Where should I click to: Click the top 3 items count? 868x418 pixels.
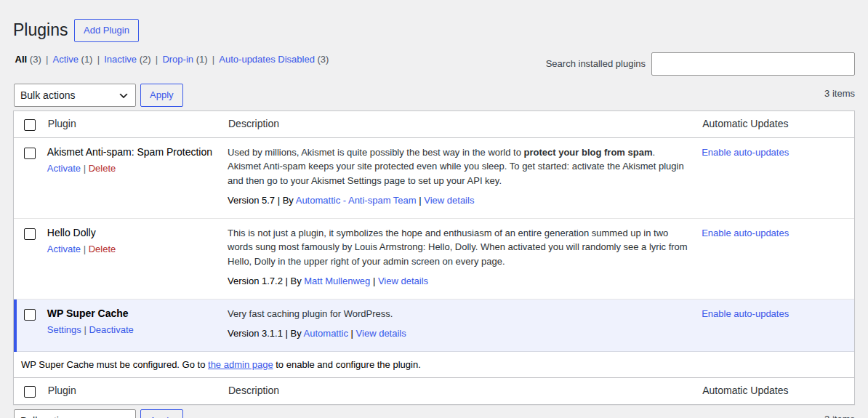(839, 94)
